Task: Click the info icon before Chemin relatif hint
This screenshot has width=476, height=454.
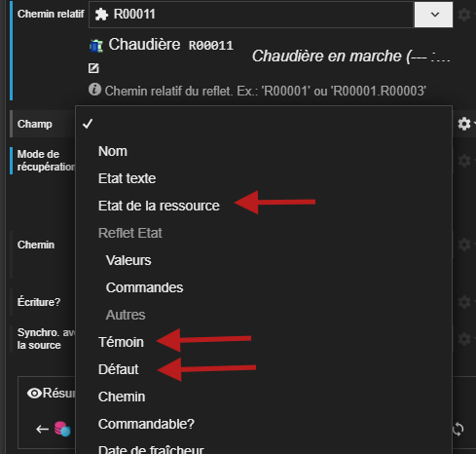Action: [94, 90]
